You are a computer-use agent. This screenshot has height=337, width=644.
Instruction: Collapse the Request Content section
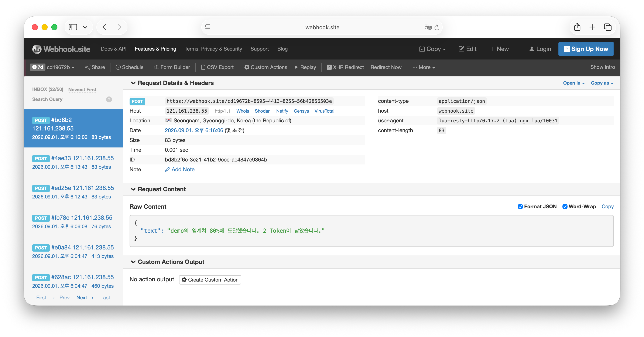pyautogui.click(x=133, y=189)
